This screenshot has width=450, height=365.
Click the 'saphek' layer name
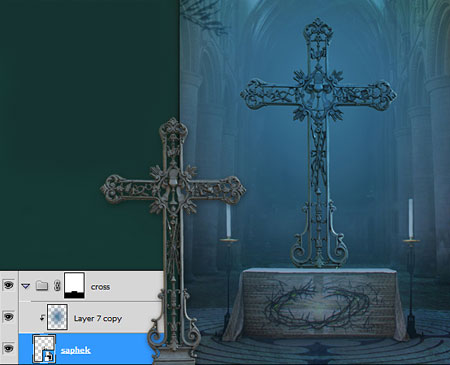[76, 350]
